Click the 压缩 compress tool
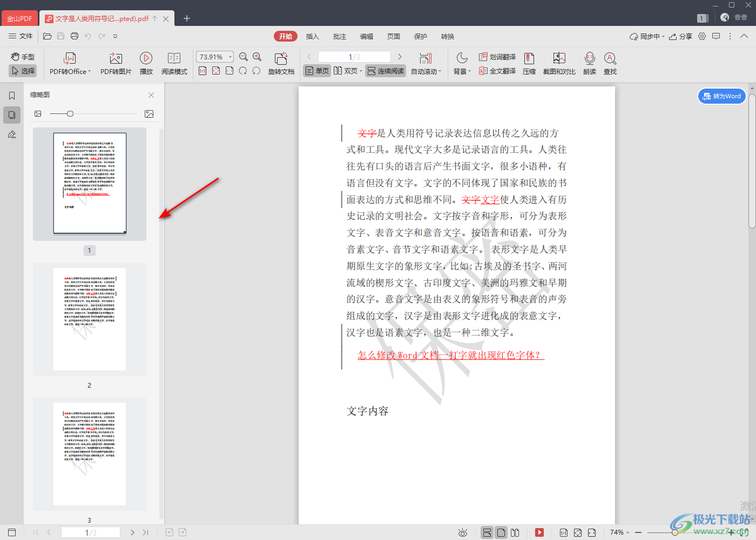The image size is (756, 540). (529, 64)
